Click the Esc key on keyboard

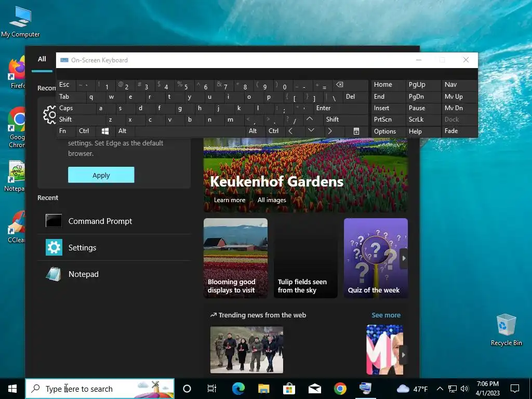tap(66, 85)
